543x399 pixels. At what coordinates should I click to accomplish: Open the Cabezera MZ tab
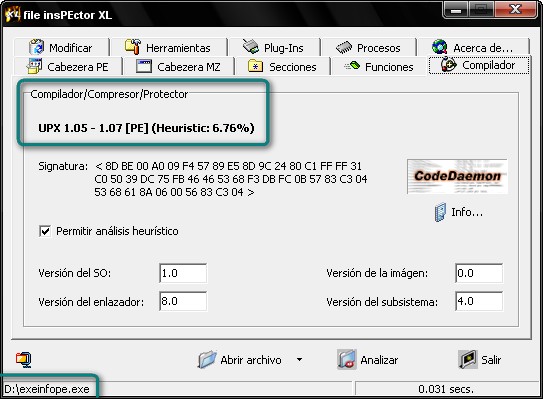tap(178, 66)
